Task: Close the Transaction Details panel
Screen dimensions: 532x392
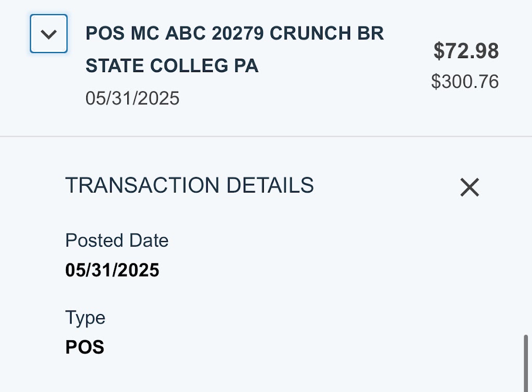Action: click(x=469, y=187)
